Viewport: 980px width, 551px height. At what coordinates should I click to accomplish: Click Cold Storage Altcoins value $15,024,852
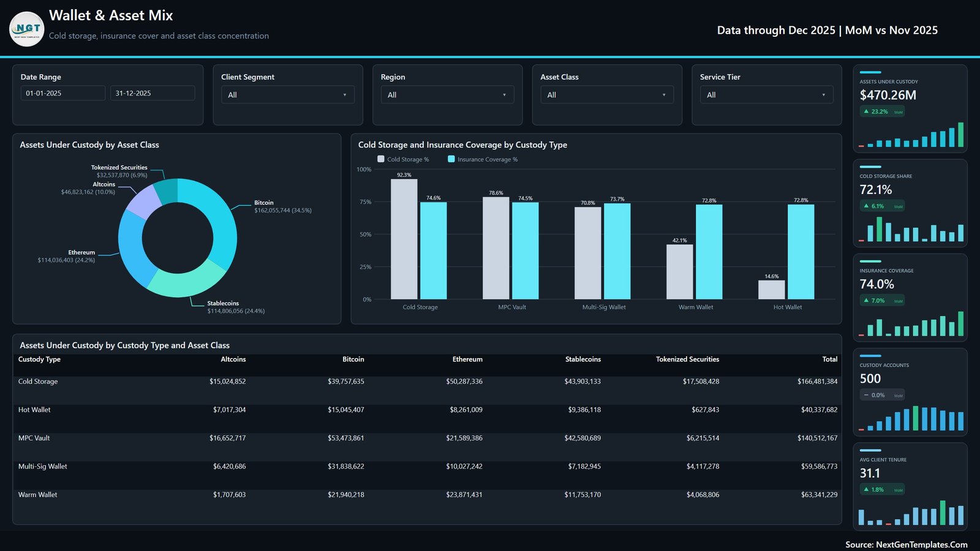coord(227,381)
